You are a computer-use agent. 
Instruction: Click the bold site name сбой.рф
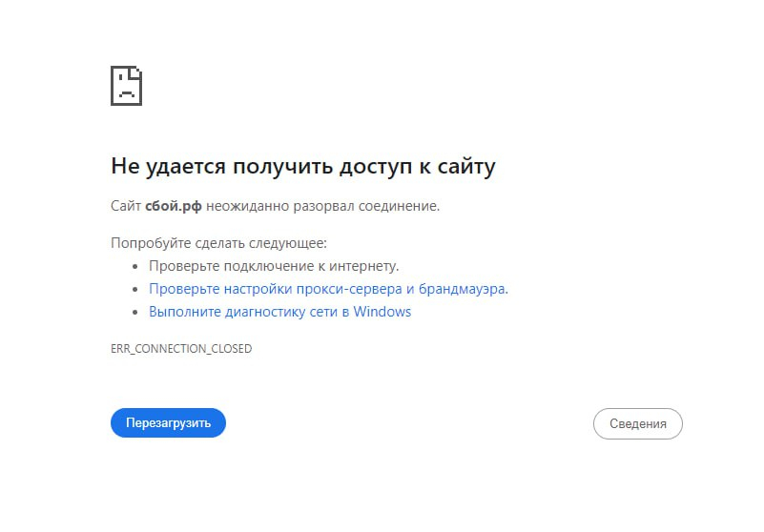click(174, 206)
